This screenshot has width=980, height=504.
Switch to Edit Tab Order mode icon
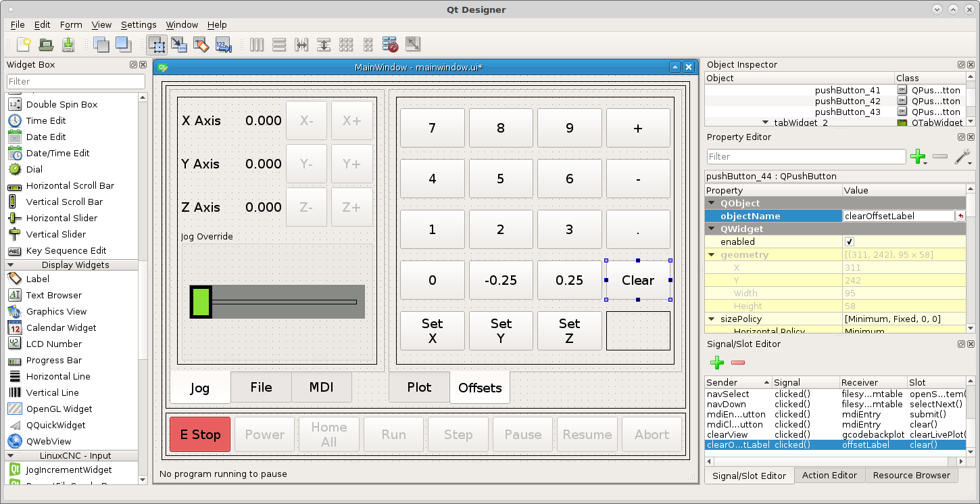pyautogui.click(x=224, y=45)
